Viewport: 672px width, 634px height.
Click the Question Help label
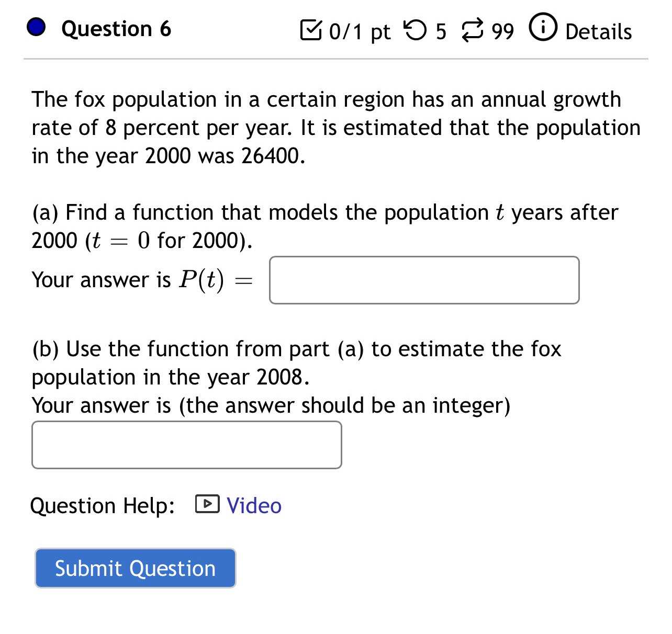(103, 505)
